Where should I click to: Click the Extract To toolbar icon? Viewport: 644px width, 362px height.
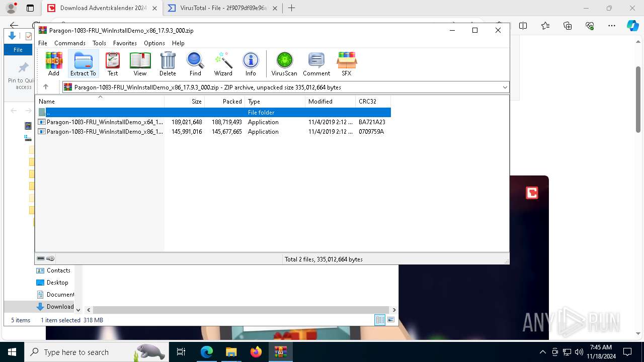coord(83,64)
